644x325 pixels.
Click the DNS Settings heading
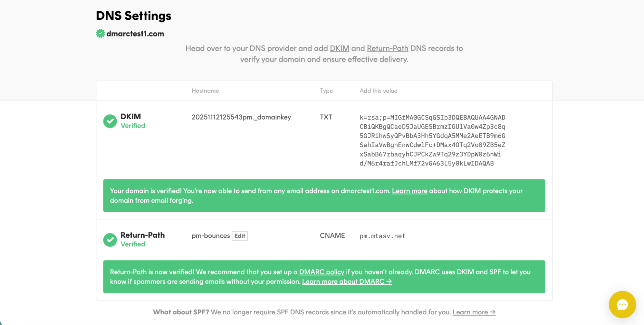coord(133,15)
